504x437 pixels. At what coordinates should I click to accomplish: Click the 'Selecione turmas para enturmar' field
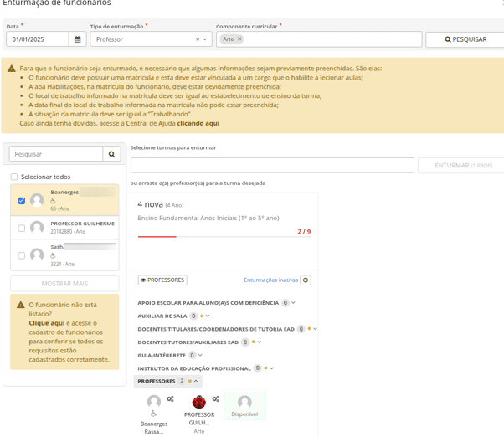coord(272,165)
